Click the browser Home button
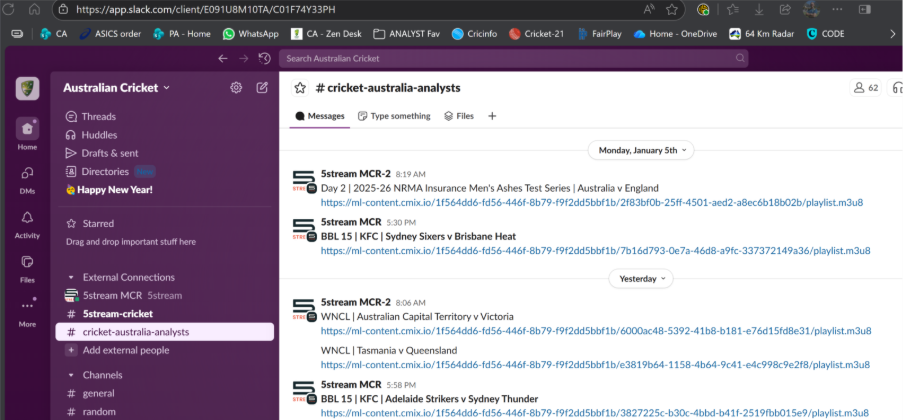This screenshot has height=420, width=903. point(35,9)
